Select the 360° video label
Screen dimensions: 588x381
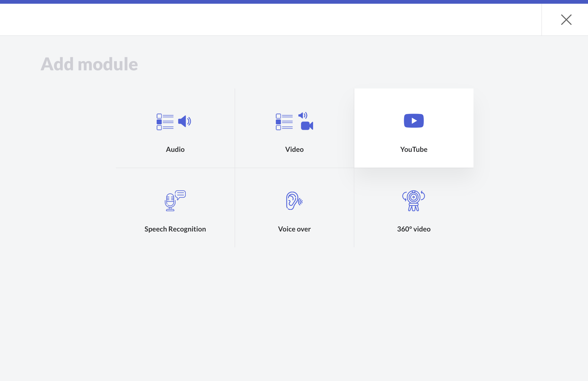point(414,229)
